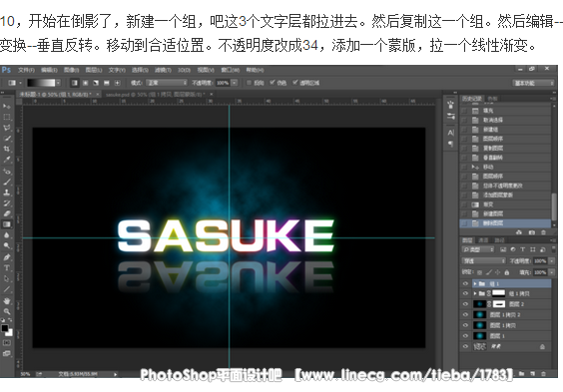Hide the 图层 2 layer
The height and width of the screenshot is (392, 563).
(x=465, y=304)
